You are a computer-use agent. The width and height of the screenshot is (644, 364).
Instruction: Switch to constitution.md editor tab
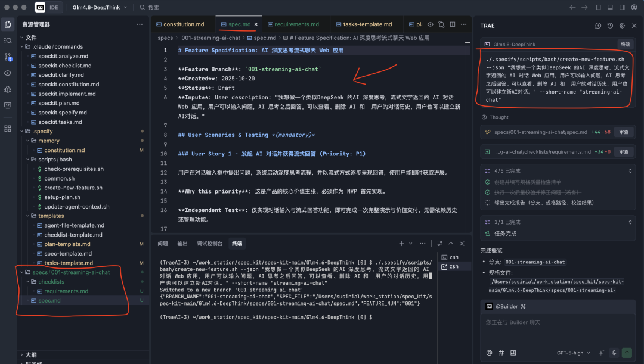click(183, 24)
